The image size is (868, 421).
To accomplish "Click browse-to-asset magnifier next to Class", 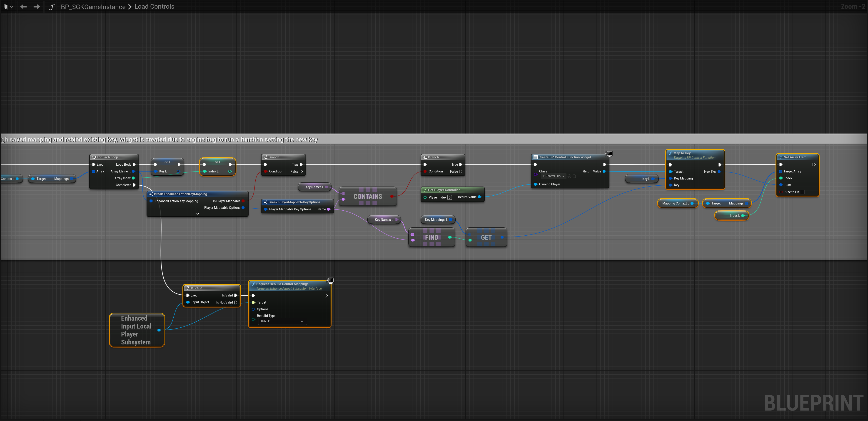I will pyautogui.click(x=574, y=176).
